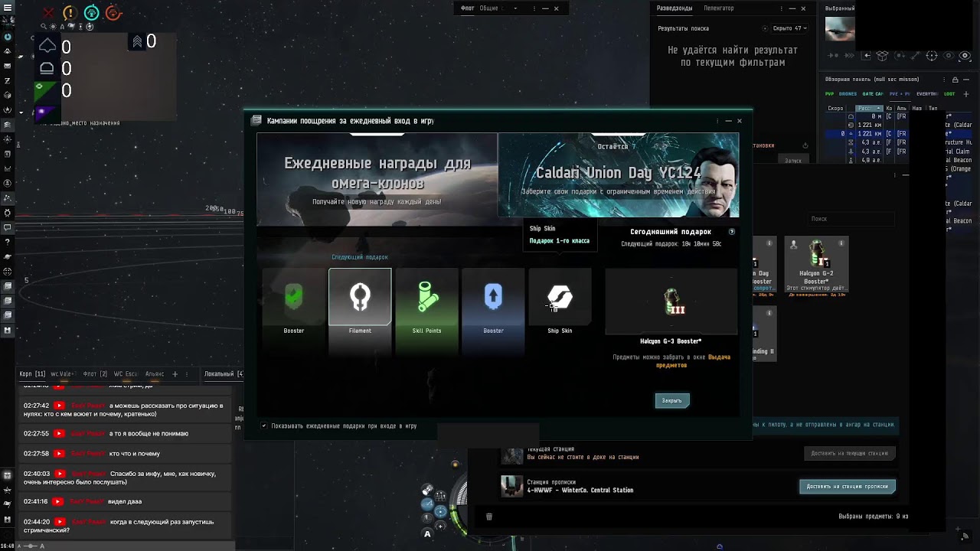Switch to the Флот [2] chat tab

95,374
